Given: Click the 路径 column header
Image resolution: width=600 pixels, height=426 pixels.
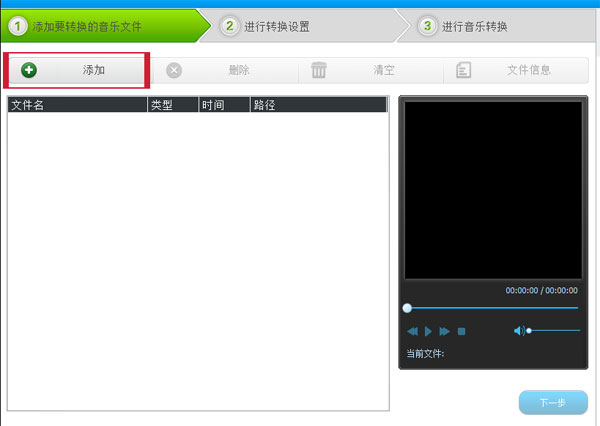Looking at the screenshot, I should pos(319,104).
